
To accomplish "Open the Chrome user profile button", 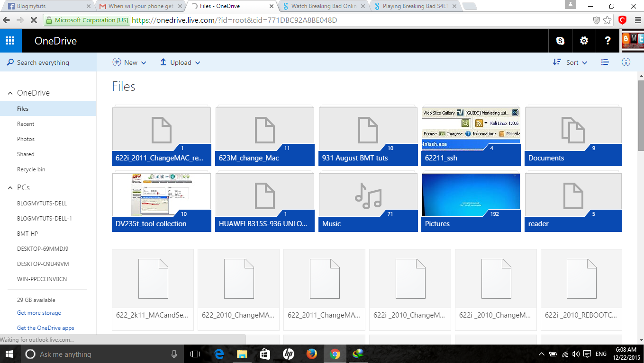I will tap(571, 4).
